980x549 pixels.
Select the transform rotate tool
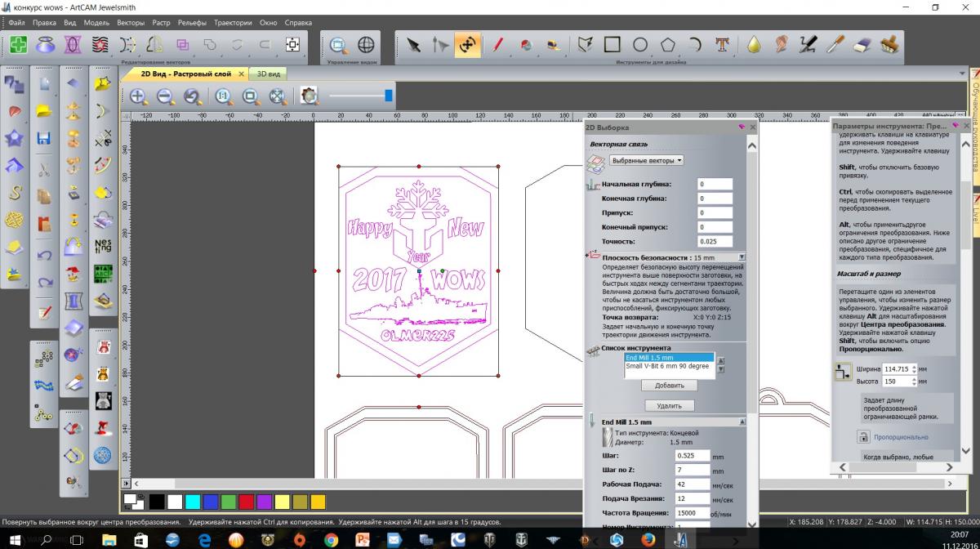(467, 44)
